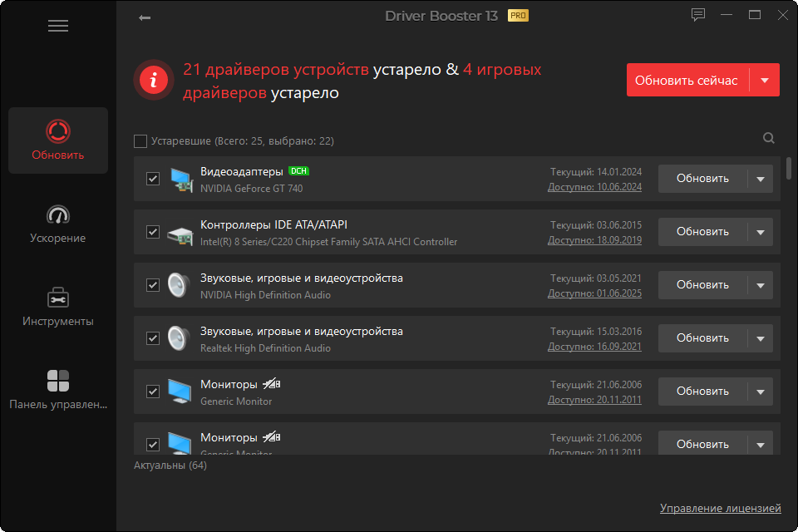Screen dimensions: 798x532
Task: Open the hamburger menu icon
Action: tap(58, 26)
